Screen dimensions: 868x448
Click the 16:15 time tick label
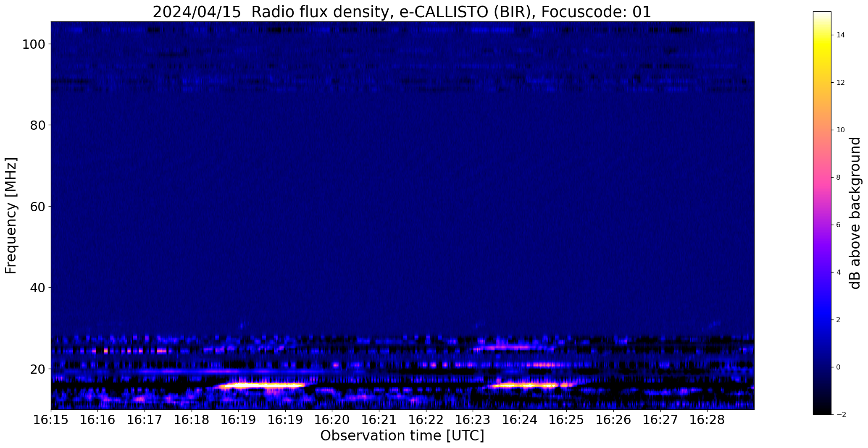click(x=51, y=420)
